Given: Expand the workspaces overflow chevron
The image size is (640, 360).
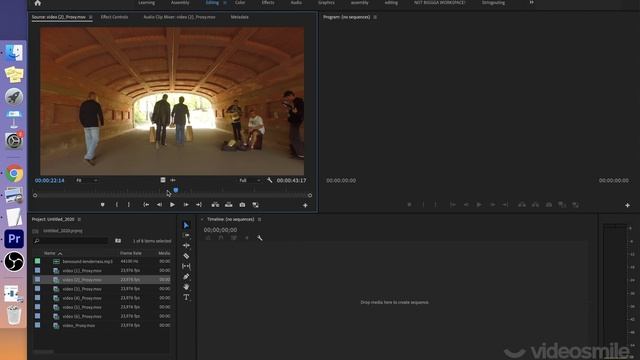Looking at the screenshot, I should click(x=531, y=2).
